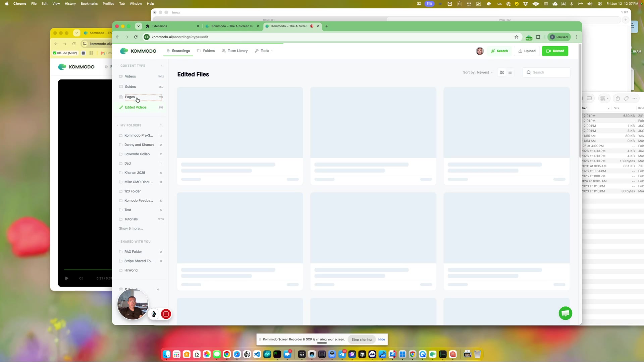The width and height of the screenshot is (644, 362).
Task: Collapse the Shared With You section
Action: (x=118, y=242)
